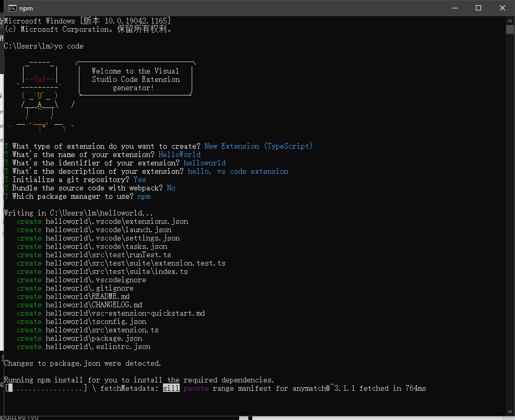Click the runTest.ts create line
The image size is (515, 420).
click(x=94, y=255)
